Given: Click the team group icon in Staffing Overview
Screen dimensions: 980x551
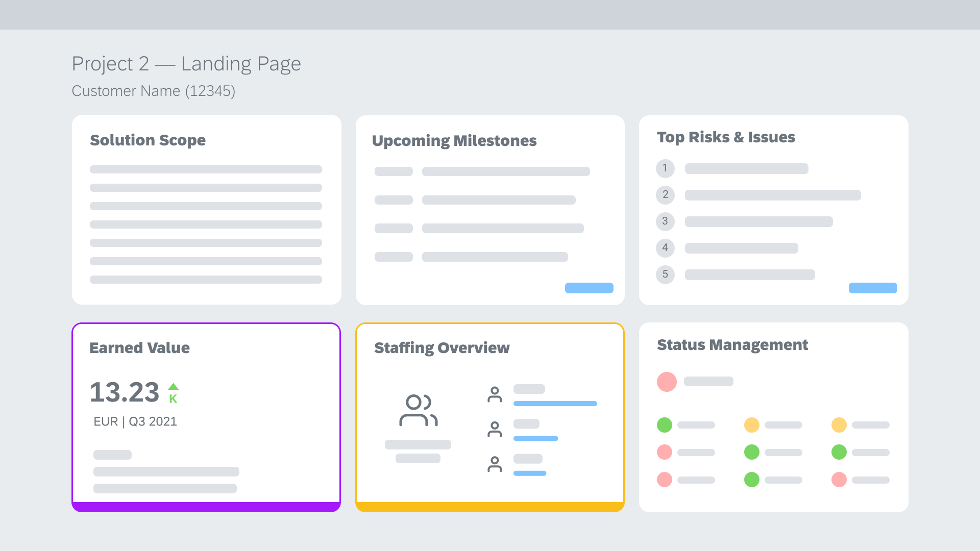Looking at the screenshot, I should click(x=418, y=410).
